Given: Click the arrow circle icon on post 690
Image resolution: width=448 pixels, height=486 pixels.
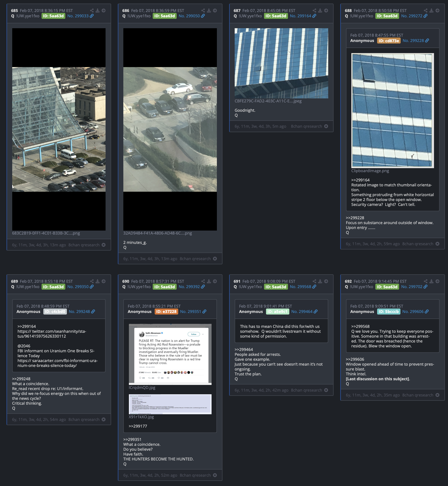Looking at the screenshot, I should [215, 281].
